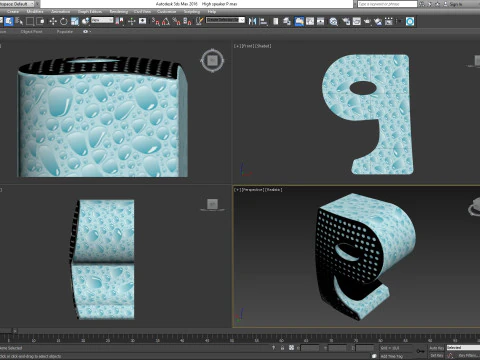This screenshot has height=360, width=480.
Task: Toggle Absolute/Offset transform type-in mode
Action: coord(291,348)
